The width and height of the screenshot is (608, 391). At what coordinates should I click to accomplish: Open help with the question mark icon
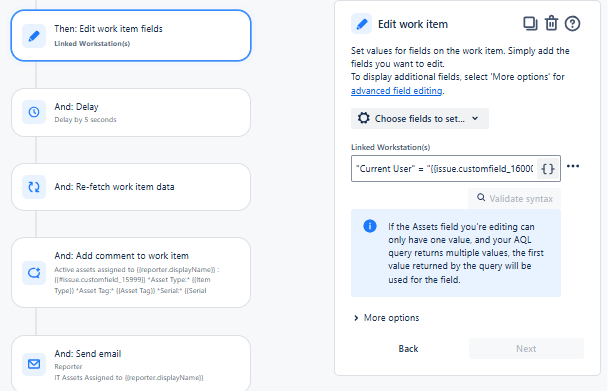coord(572,24)
